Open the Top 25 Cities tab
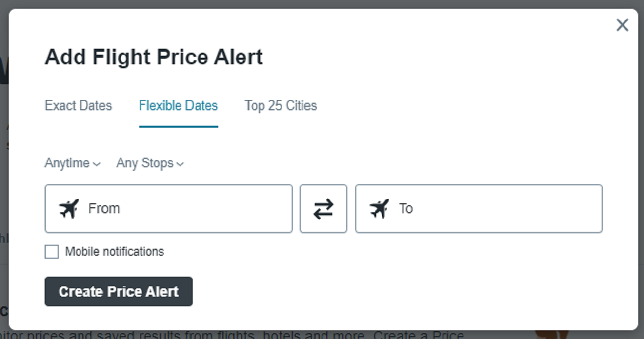Viewport: 644px width, 339px height. 281,106
